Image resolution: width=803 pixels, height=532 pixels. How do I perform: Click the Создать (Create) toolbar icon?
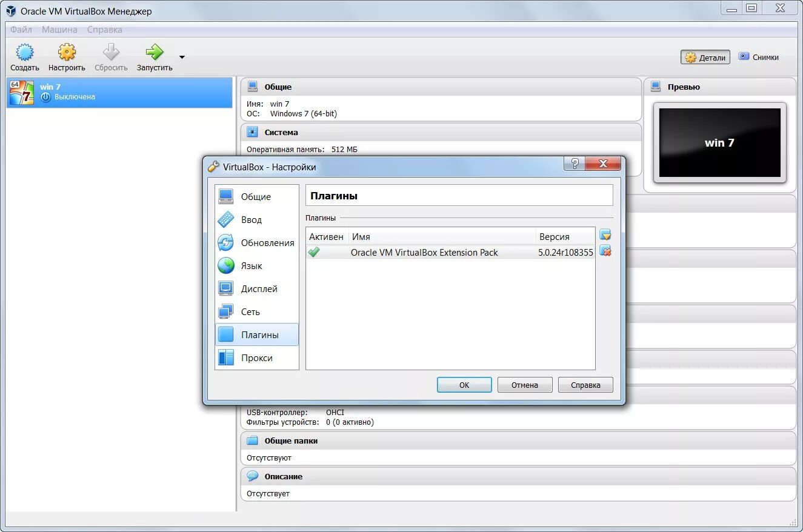pyautogui.click(x=25, y=58)
